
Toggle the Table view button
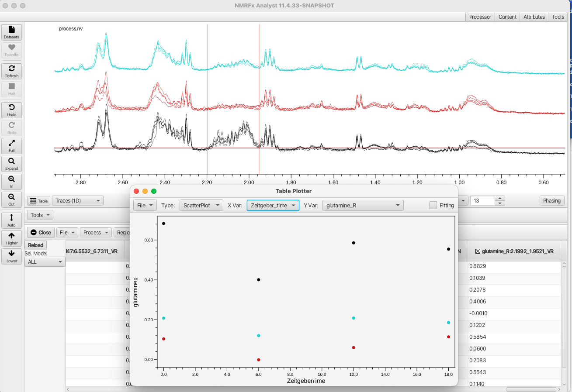(x=38, y=201)
